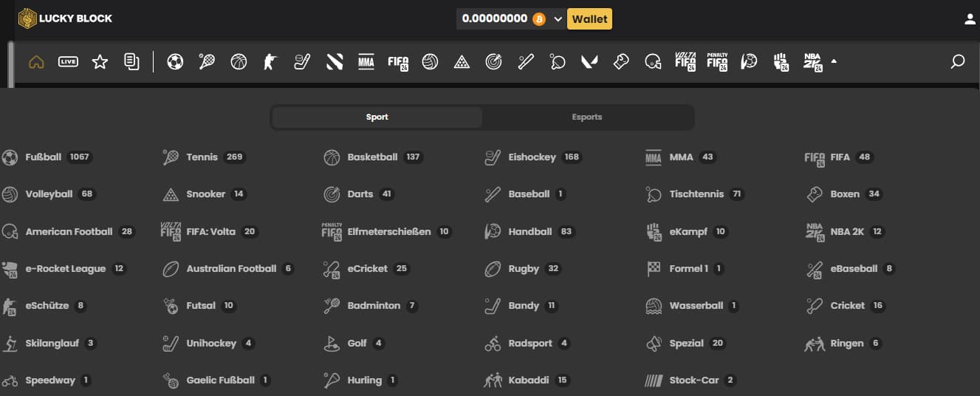Expand the currency balance dropdown
This screenshot has width=980, height=396.
(x=558, y=19)
